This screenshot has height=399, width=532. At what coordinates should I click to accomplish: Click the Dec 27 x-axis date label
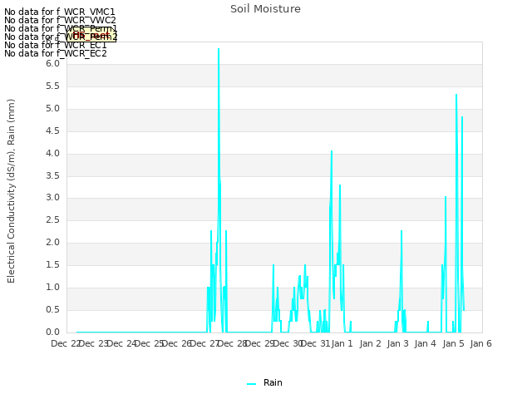point(204,343)
